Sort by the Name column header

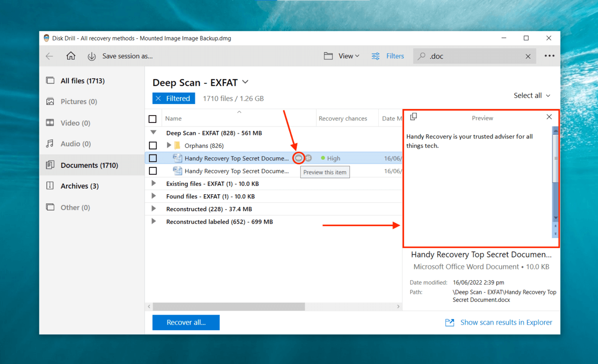(173, 119)
